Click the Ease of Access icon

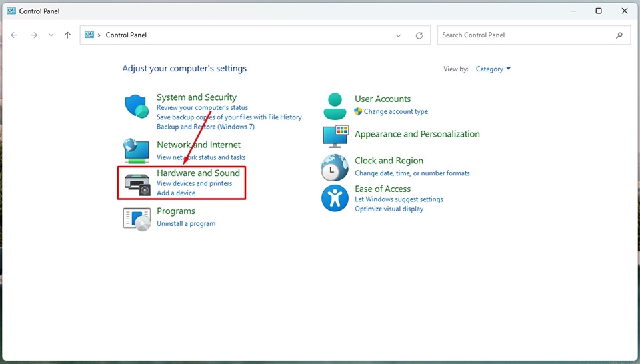click(x=335, y=198)
